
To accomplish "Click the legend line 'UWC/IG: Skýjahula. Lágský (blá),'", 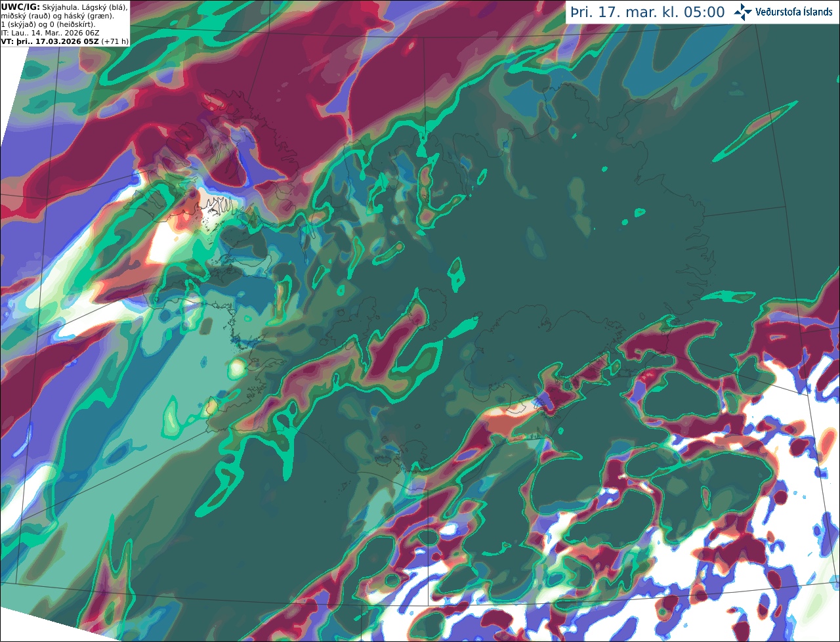I will click(x=64, y=7).
